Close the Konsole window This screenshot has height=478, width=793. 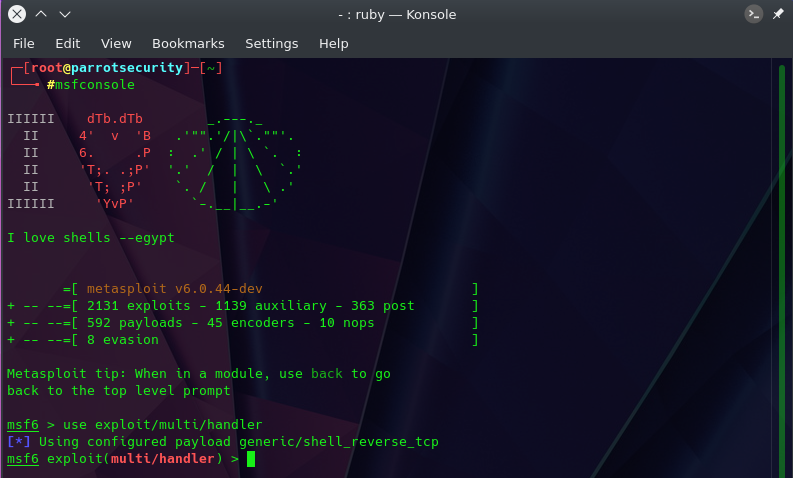click(x=17, y=14)
